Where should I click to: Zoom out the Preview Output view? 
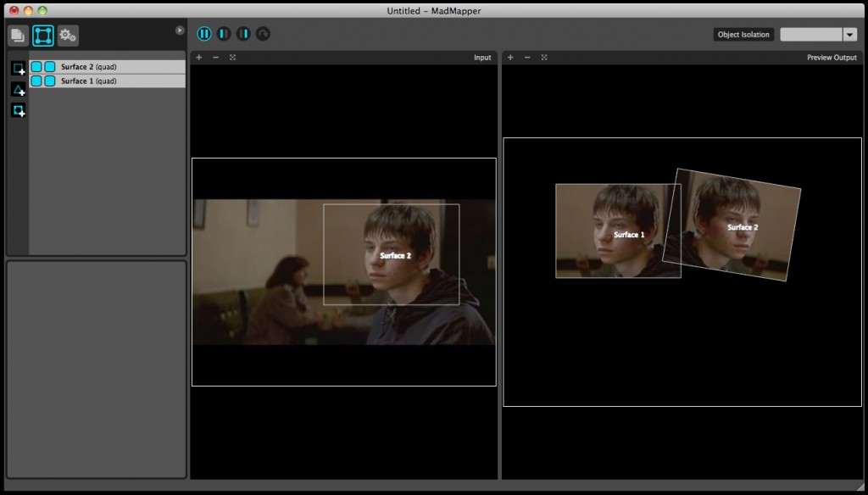coord(527,58)
